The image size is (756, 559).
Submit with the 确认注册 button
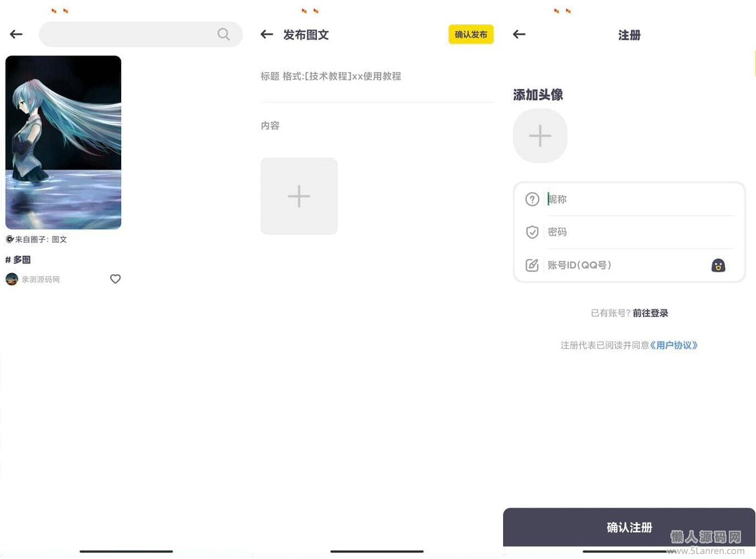tap(629, 527)
